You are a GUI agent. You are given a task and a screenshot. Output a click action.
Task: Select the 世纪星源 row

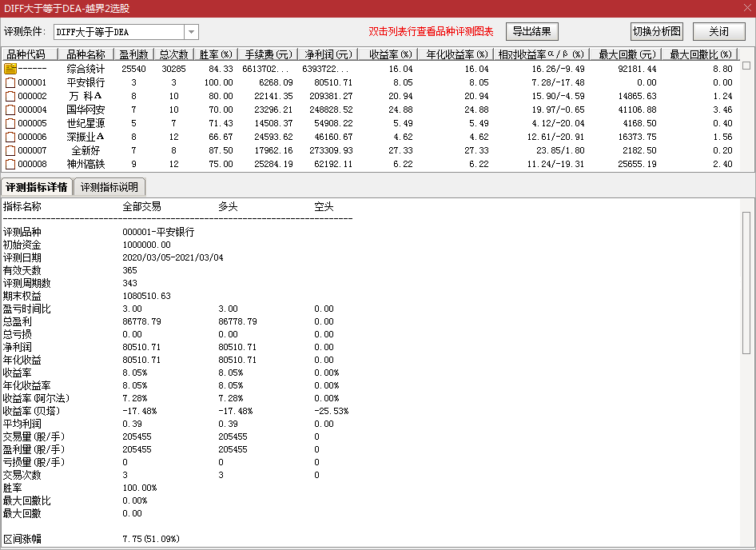pos(372,123)
